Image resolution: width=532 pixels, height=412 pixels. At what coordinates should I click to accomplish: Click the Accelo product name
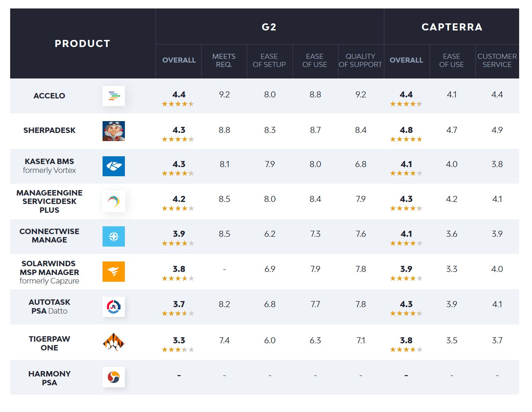point(49,96)
